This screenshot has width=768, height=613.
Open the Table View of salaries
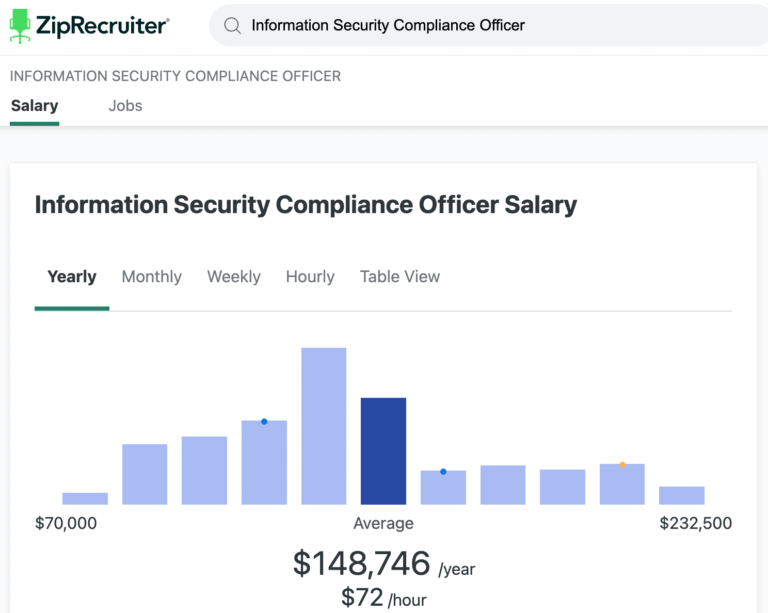(x=399, y=277)
